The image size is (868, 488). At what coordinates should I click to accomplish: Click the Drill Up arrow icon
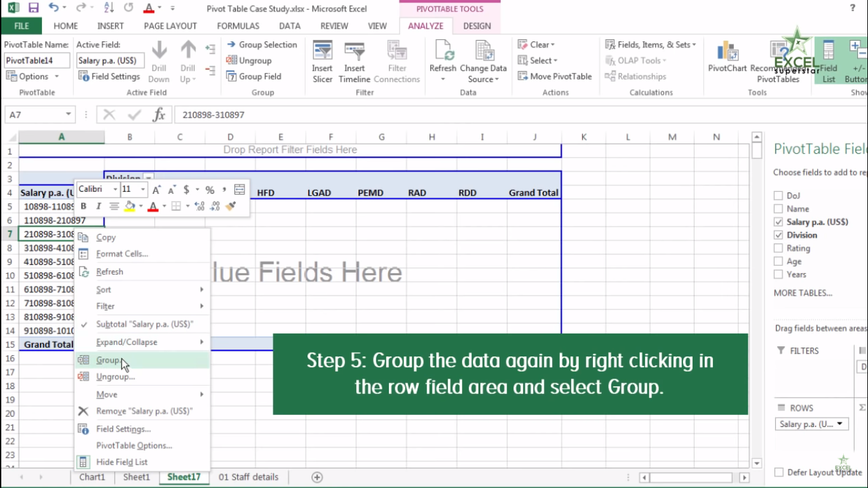pyautogui.click(x=188, y=50)
